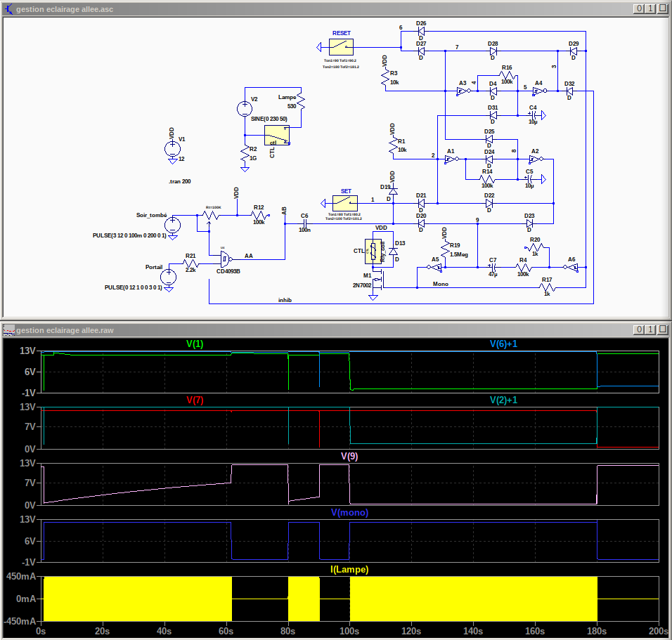Click the .tran 200 simulation directive
672x640 pixels.
point(180,181)
